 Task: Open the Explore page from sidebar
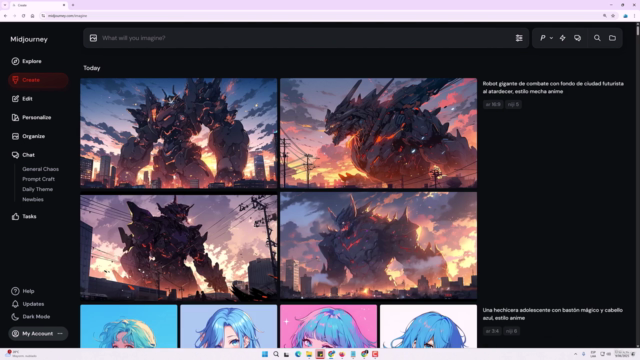click(27, 61)
